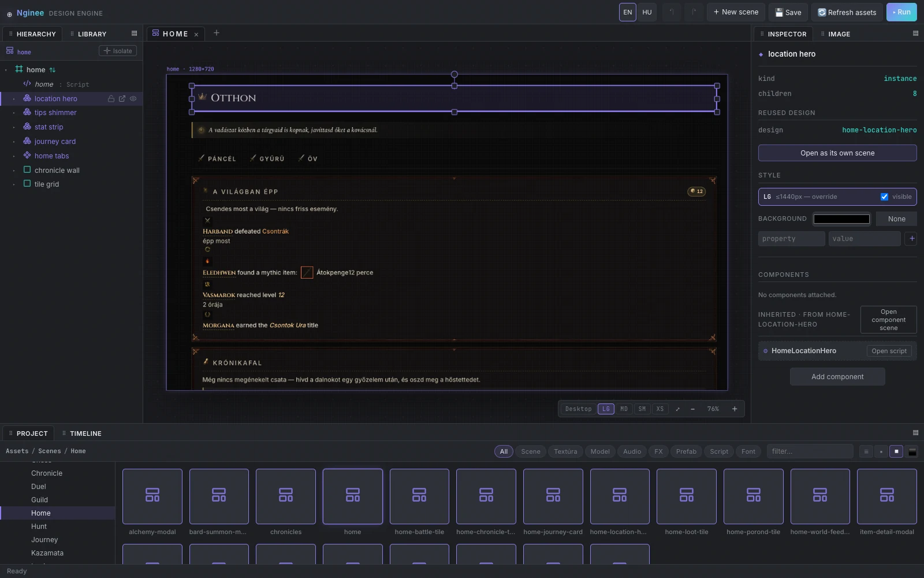Image resolution: width=924 pixels, height=578 pixels.
Task: Click the undo arrow in top toolbar
Action: [672, 12]
